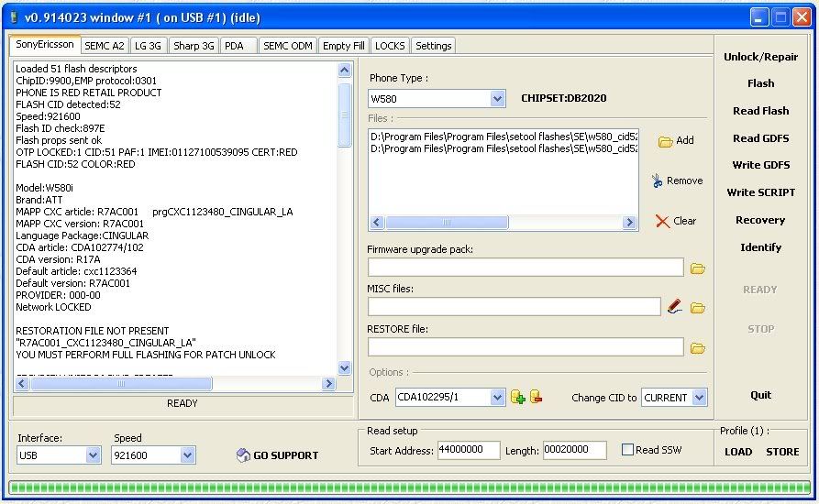Click the Write GDFS button
The image size is (819, 504).
[760, 165]
